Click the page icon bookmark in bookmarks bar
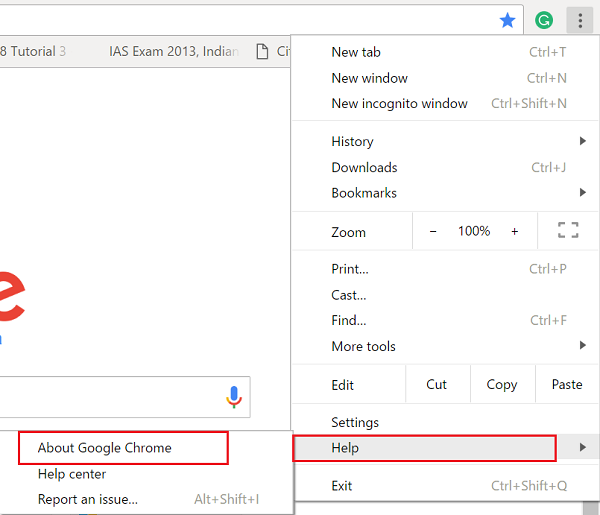 pos(262,51)
